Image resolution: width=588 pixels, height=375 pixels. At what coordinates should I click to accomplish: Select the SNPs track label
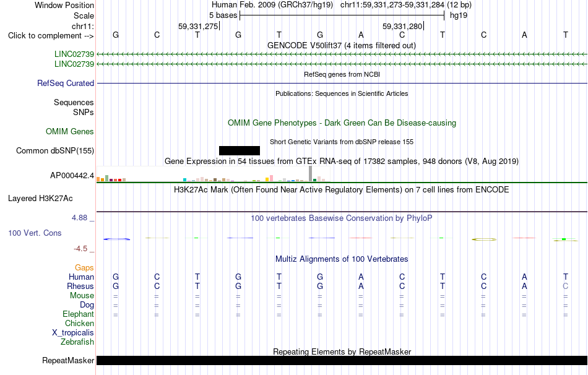coord(84,112)
